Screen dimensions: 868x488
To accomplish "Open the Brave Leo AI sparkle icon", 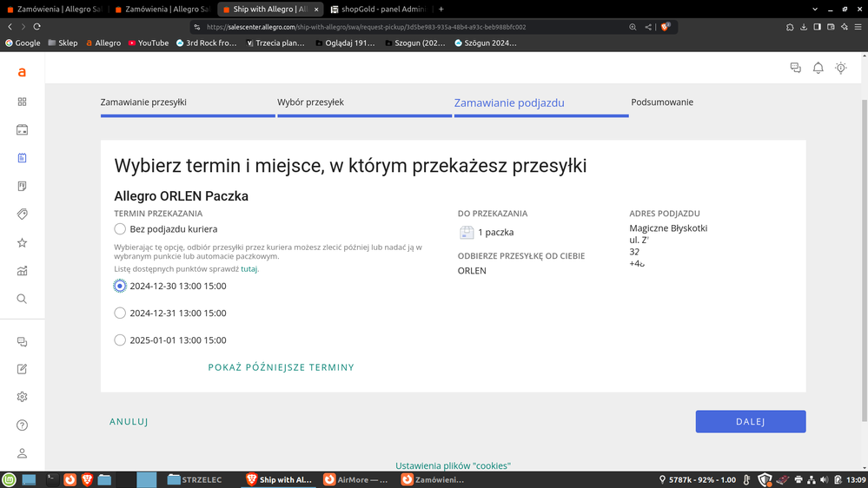I will (x=845, y=27).
